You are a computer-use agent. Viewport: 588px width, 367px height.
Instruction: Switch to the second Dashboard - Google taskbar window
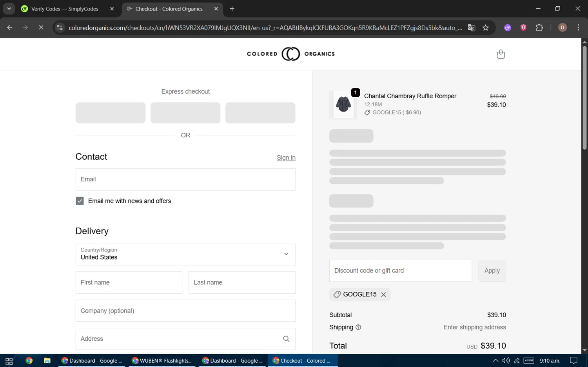click(232, 361)
